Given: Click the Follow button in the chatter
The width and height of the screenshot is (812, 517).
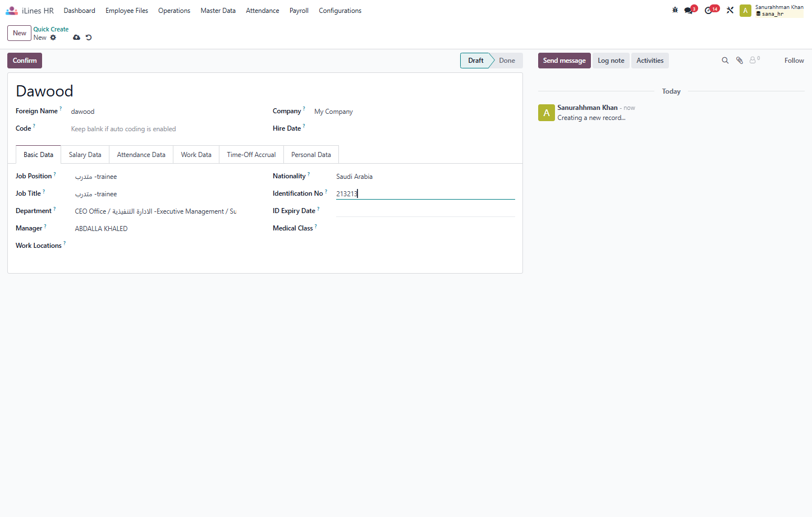Looking at the screenshot, I should pos(794,61).
